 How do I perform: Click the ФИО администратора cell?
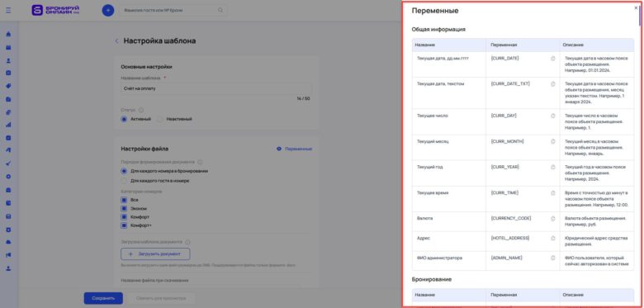click(x=449, y=261)
